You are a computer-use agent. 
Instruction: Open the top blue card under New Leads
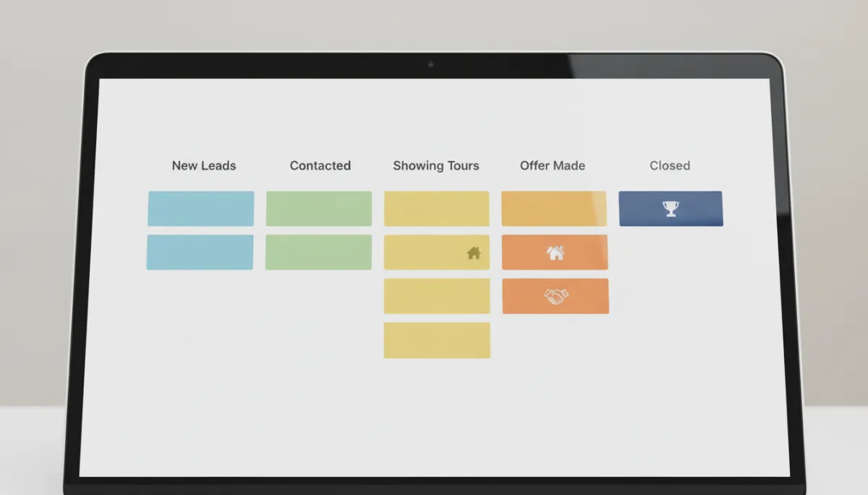coord(201,209)
